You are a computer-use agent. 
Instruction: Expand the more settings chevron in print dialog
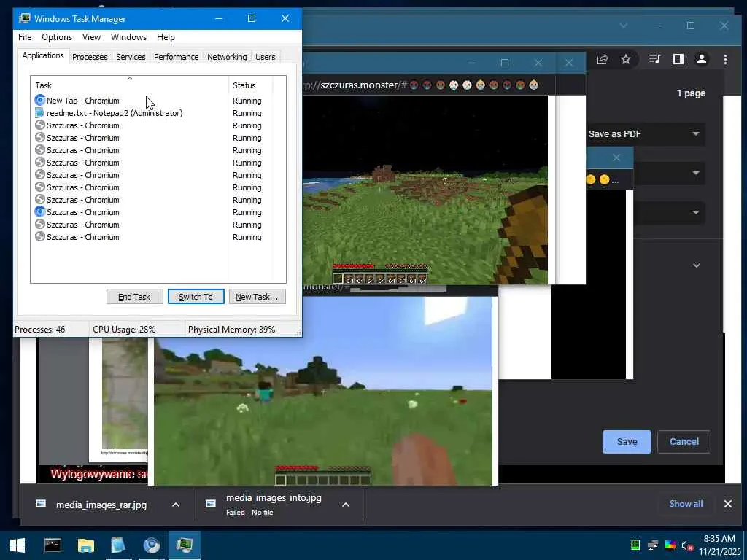pyautogui.click(x=697, y=265)
